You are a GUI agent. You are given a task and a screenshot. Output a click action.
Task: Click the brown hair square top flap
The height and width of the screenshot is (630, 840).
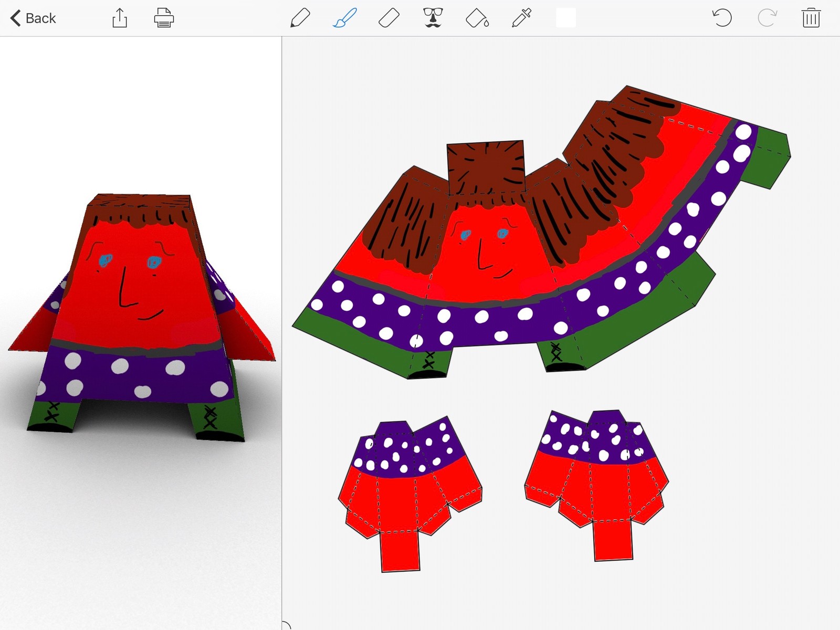(x=486, y=167)
